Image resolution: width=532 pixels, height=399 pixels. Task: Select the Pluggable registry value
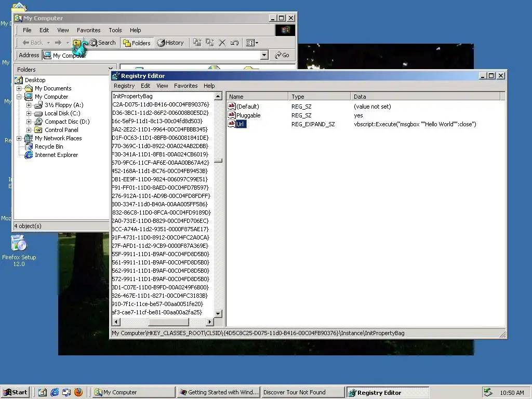pyautogui.click(x=248, y=115)
